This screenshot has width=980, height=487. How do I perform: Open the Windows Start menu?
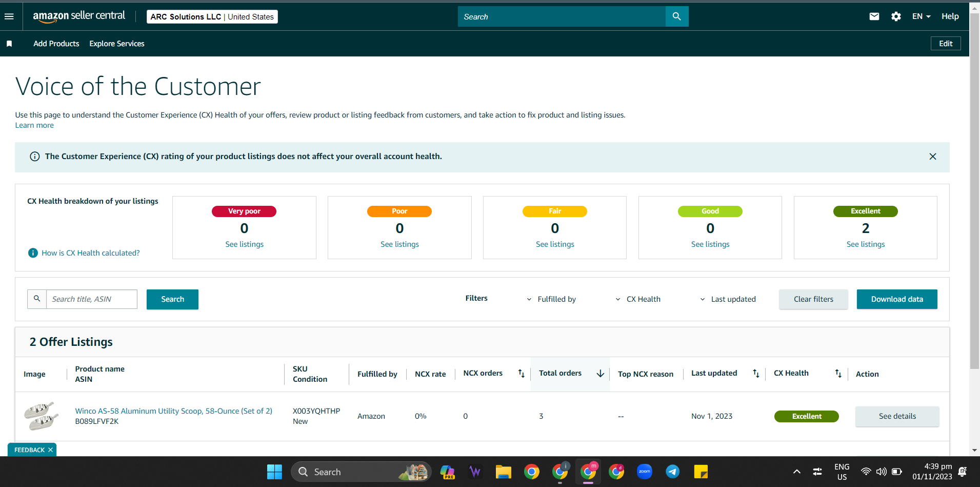[x=274, y=472]
